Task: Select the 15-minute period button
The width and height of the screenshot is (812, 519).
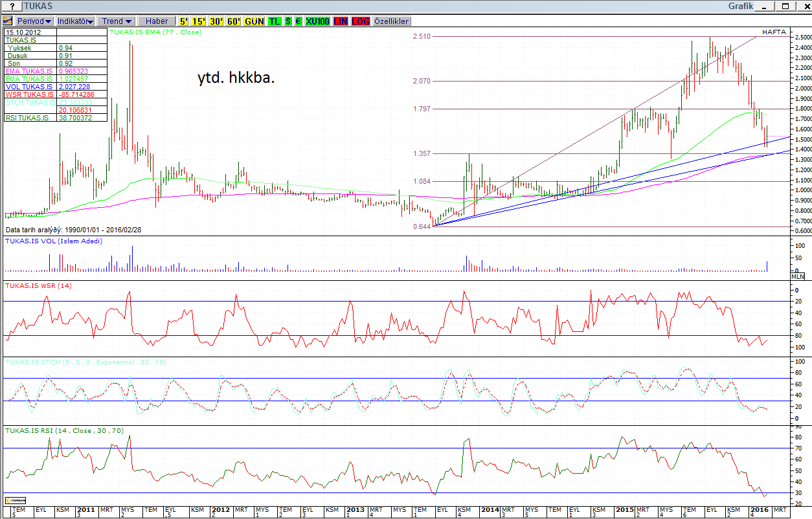Action: [200, 21]
